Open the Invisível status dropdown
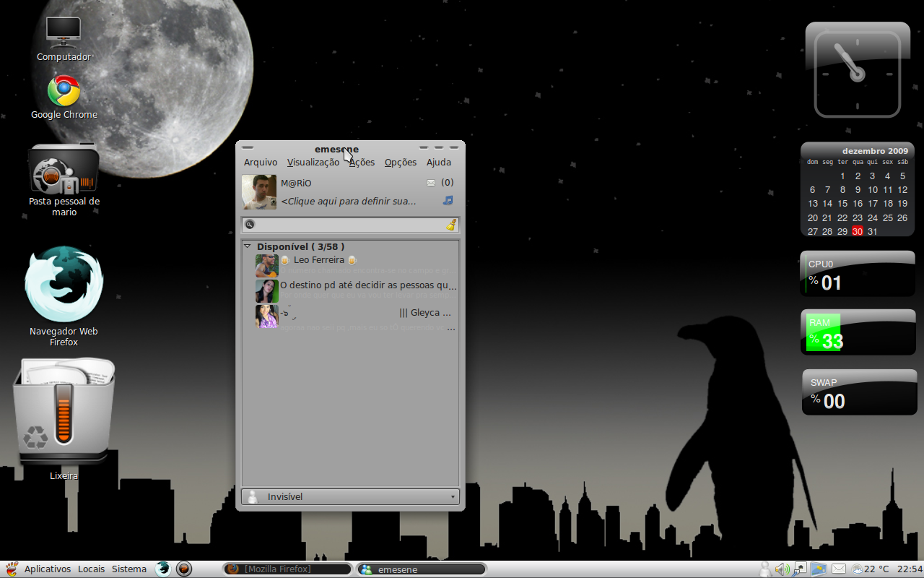Screen dimensions: 924x578 click(350, 496)
